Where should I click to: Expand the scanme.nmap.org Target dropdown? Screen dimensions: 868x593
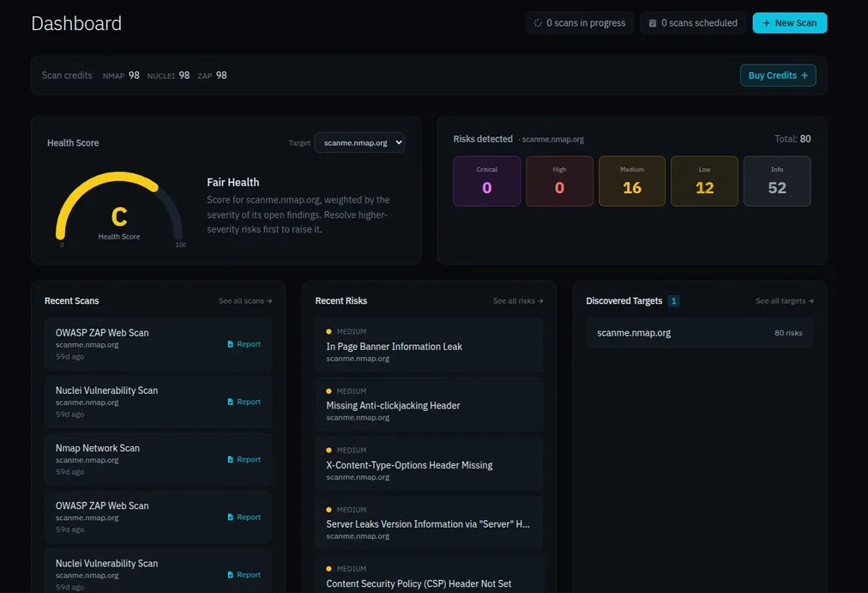tap(359, 142)
